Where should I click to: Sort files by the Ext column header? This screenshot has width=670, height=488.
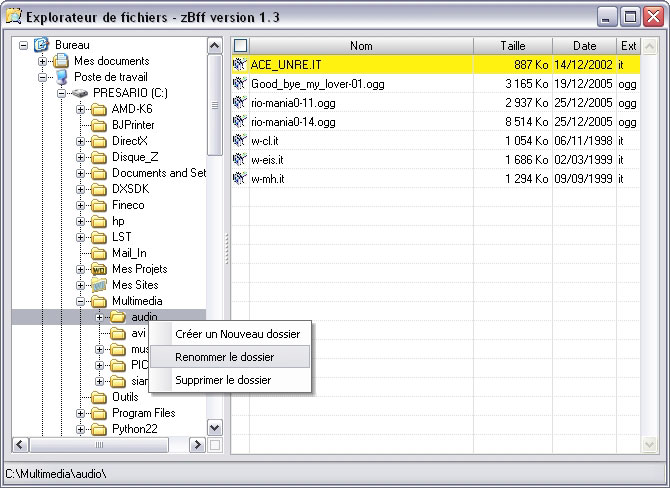[x=629, y=46]
